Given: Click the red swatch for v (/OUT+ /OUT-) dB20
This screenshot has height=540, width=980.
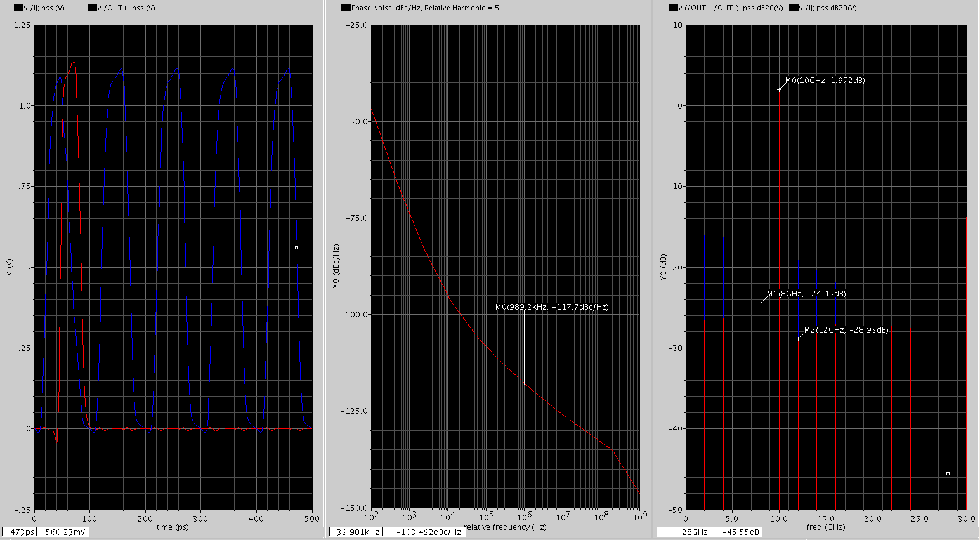Looking at the screenshot, I should (673, 8).
